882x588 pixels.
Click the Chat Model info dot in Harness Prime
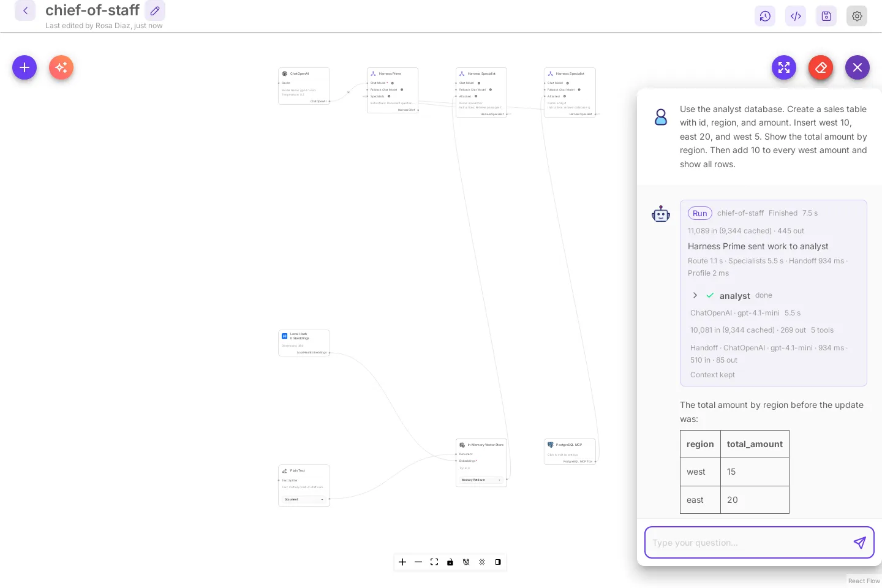(x=393, y=83)
